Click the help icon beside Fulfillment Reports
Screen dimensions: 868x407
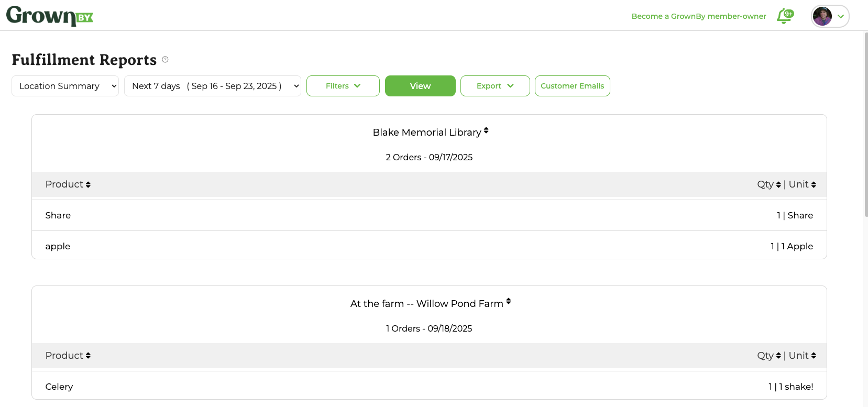pos(165,60)
